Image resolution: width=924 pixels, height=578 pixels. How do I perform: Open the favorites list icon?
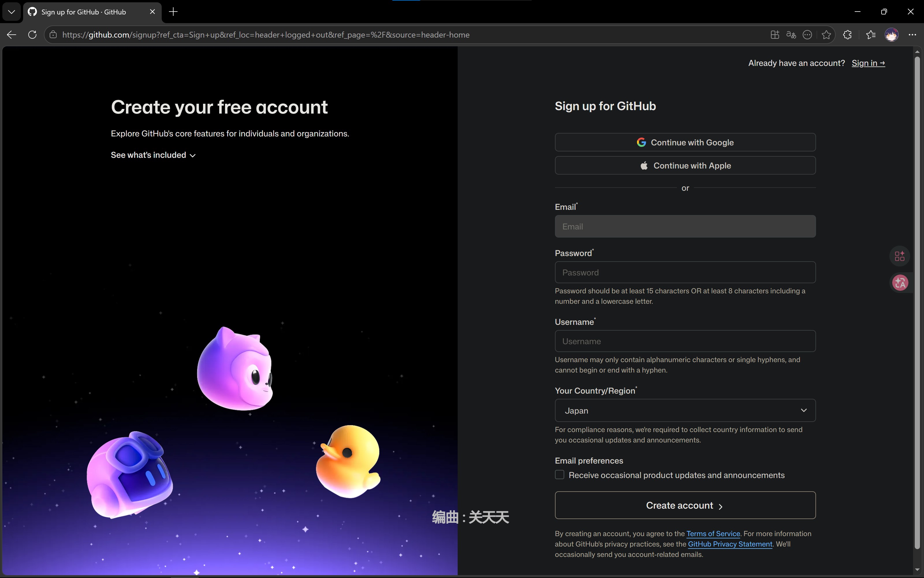(x=871, y=35)
